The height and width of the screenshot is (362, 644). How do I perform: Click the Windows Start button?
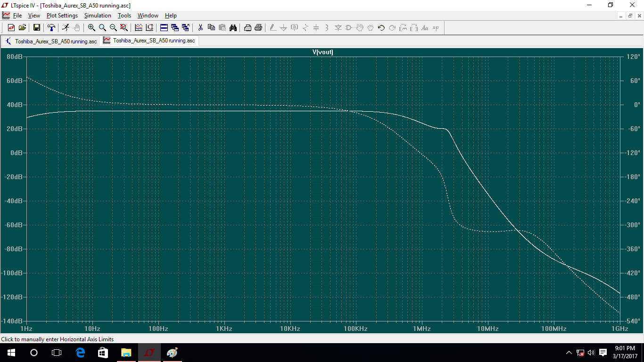[x=11, y=352]
